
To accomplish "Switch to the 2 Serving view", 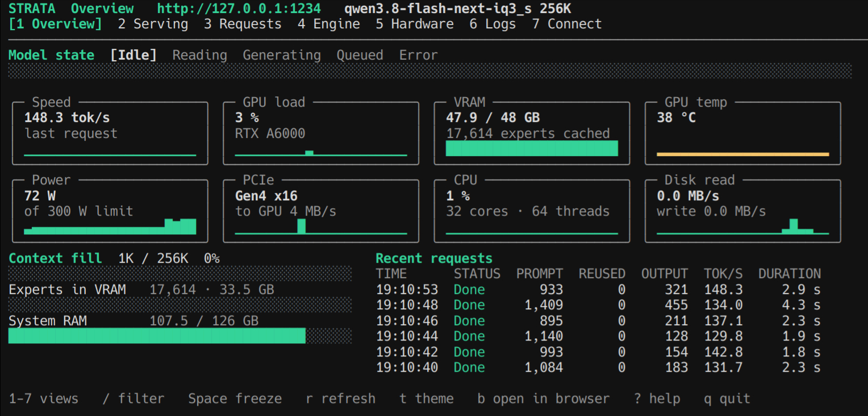I will [x=153, y=24].
